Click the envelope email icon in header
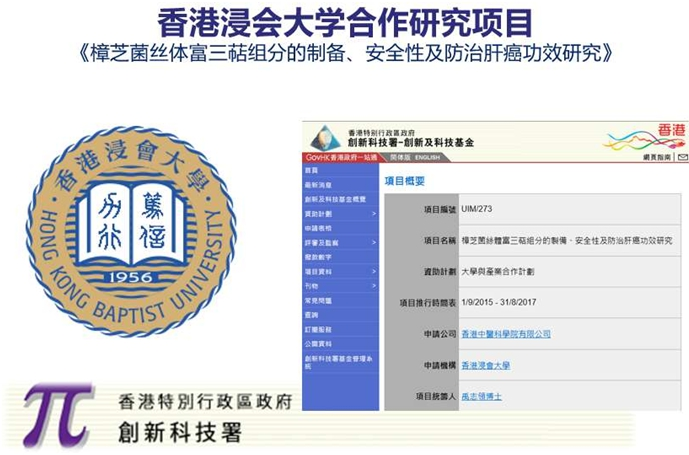 [682, 157]
